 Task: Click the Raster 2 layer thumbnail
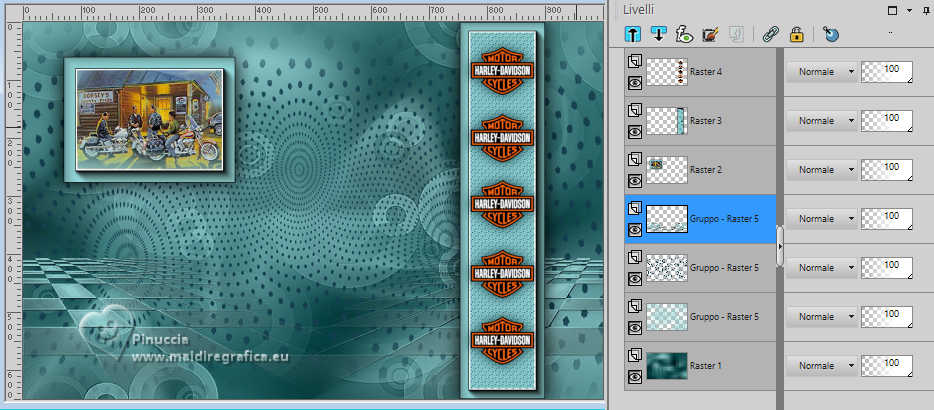(667, 170)
